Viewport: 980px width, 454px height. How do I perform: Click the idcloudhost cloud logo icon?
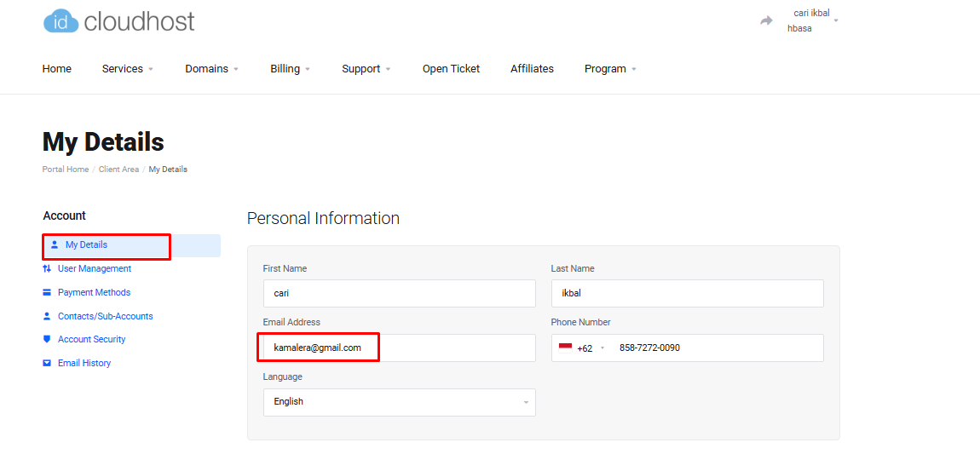(x=61, y=22)
